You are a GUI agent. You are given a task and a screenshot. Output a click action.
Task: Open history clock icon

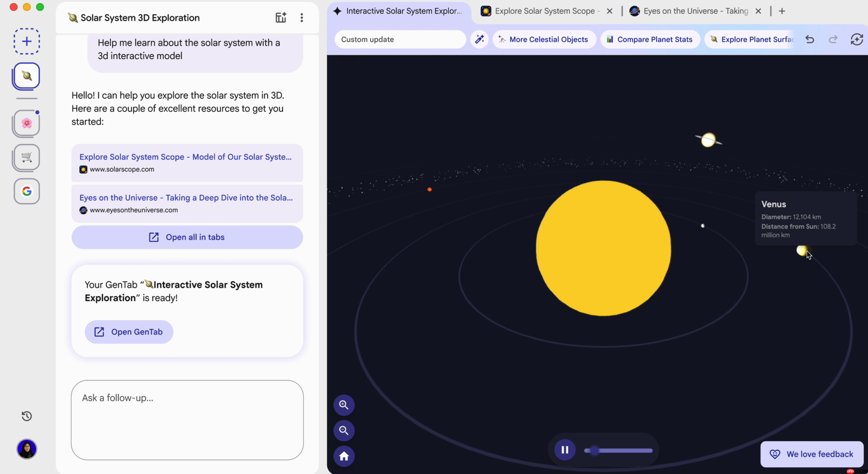click(x=27, y=416)
